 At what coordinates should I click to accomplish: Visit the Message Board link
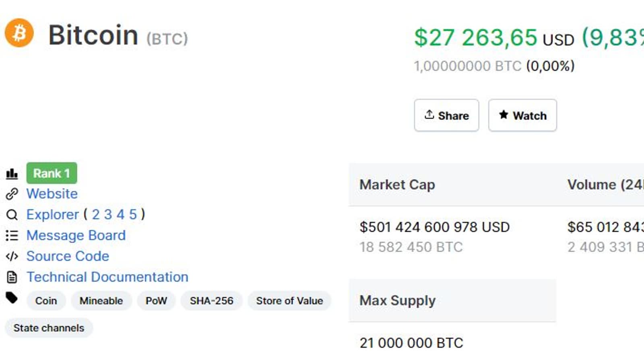tap(76, 235)
